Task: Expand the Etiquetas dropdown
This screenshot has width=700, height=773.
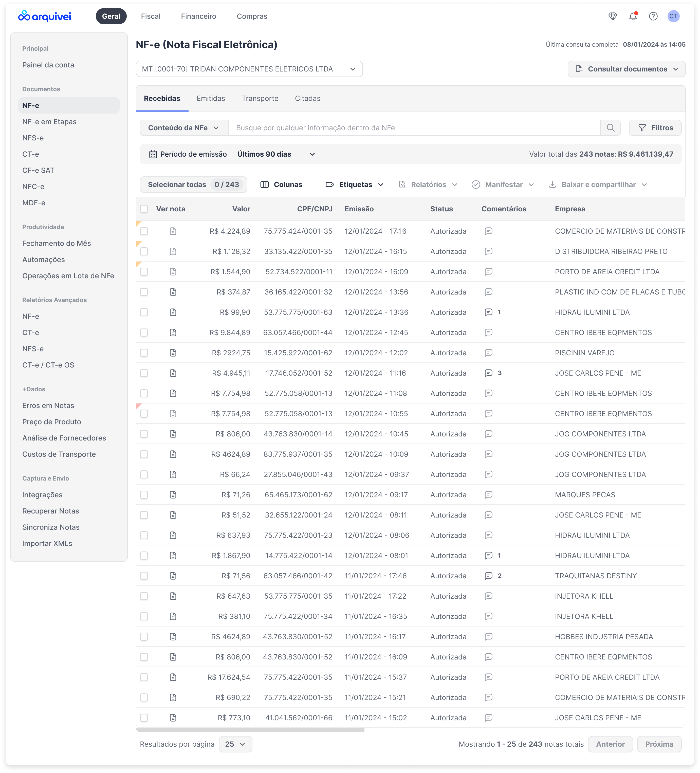Action: [355, 185]
